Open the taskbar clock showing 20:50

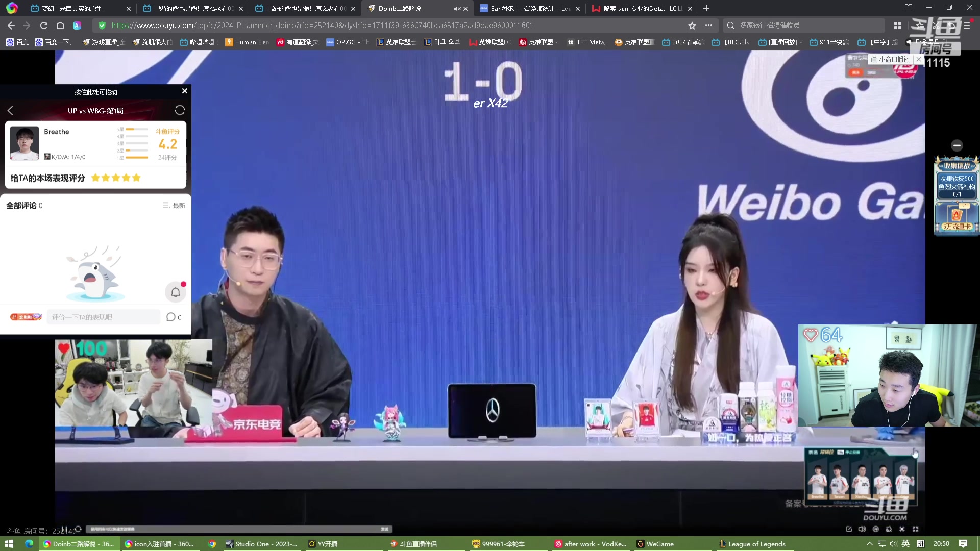[941, 544]
